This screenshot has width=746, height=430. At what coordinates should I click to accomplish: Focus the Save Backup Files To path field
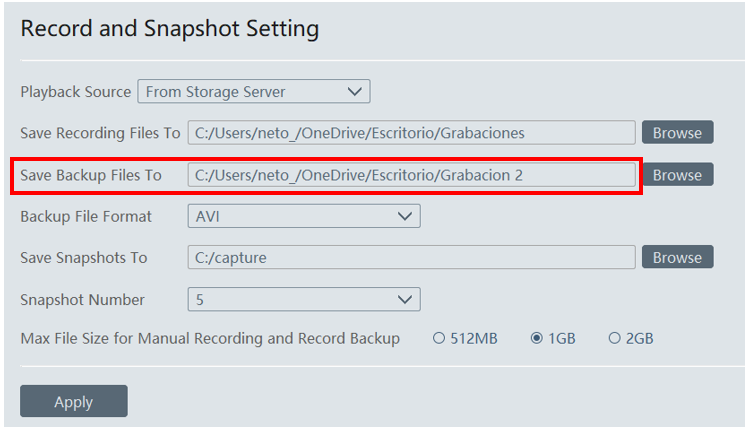pyautogui.click(x=411, y=175)
